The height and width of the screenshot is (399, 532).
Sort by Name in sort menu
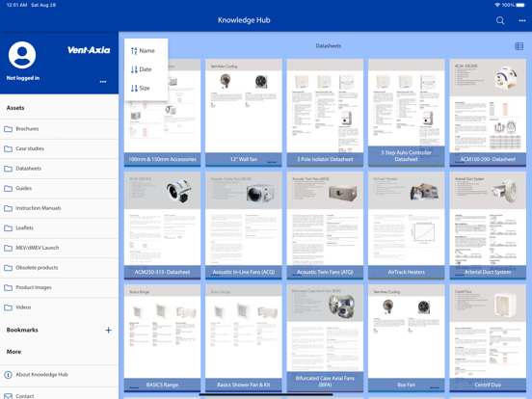point(146,51)
